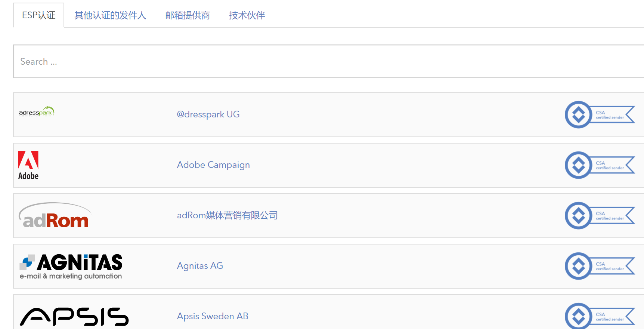
Task: Click CSA certified badge for @dresspark UG
Action: (x=600, y=115)
